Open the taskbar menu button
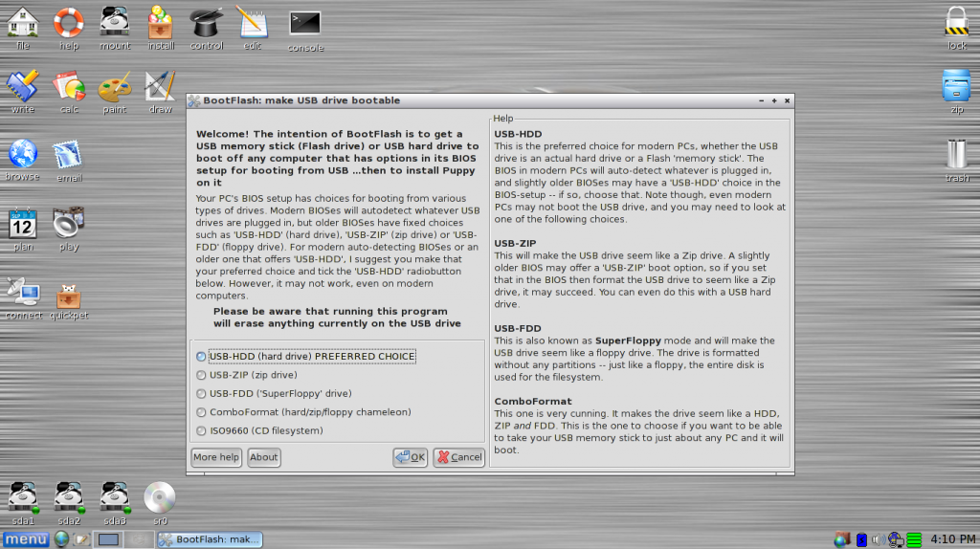 (x=26, y=539)
